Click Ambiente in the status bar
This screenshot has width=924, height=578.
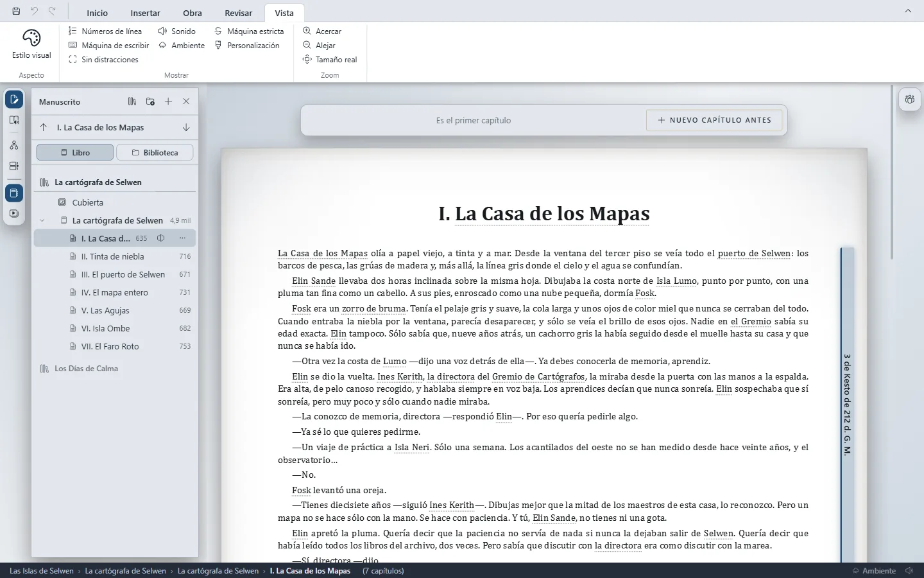click(x=874, y=571)
